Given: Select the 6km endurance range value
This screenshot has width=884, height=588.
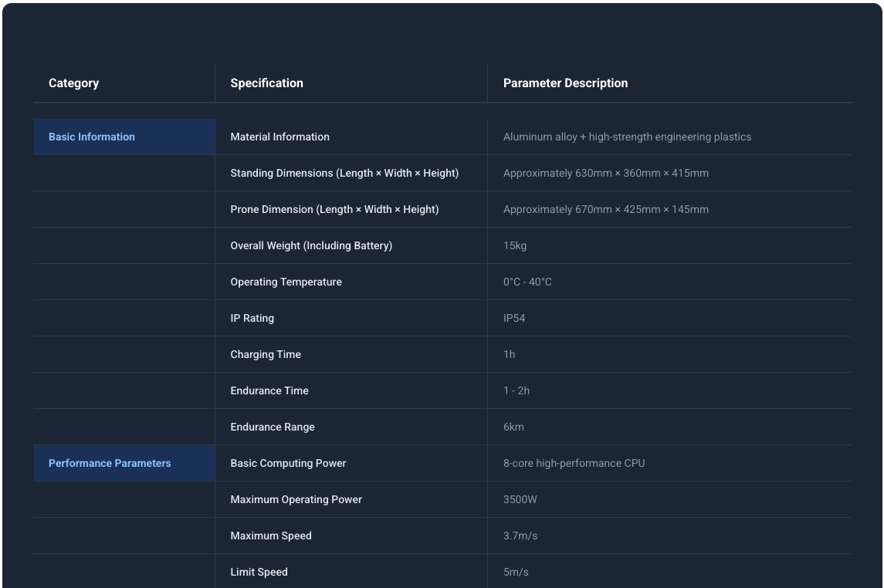Looking at the screenshot, I should click(x=513, y=427).
